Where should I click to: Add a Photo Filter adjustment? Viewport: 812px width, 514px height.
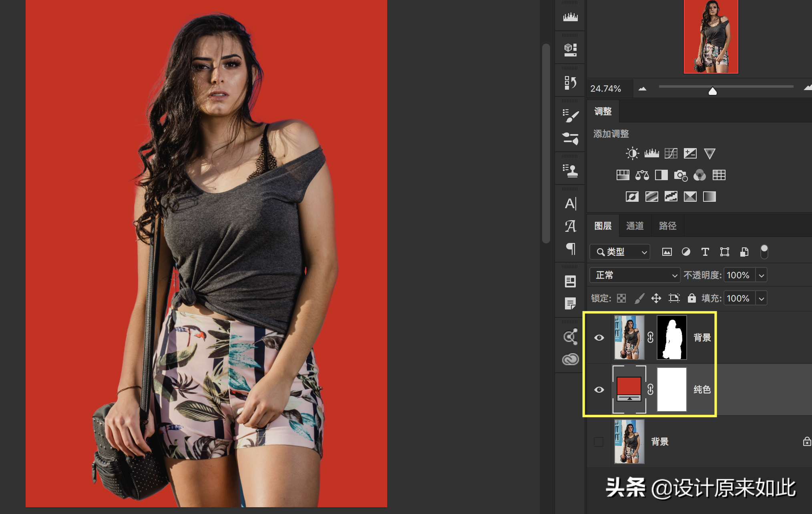(x=681, y=175)
